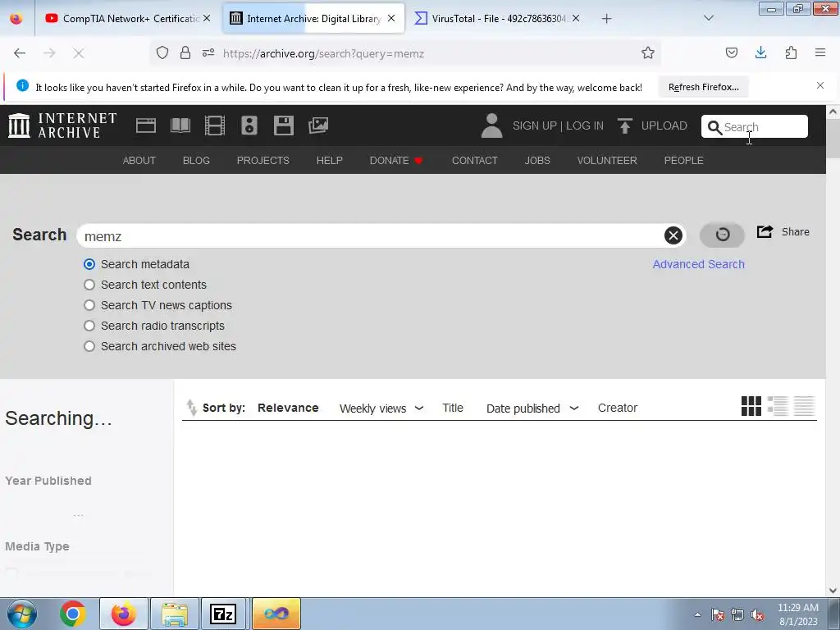The height and width of the screenshot is (630, 840).
Task: Toggle sort direction arrows icon
Action: 191,408
